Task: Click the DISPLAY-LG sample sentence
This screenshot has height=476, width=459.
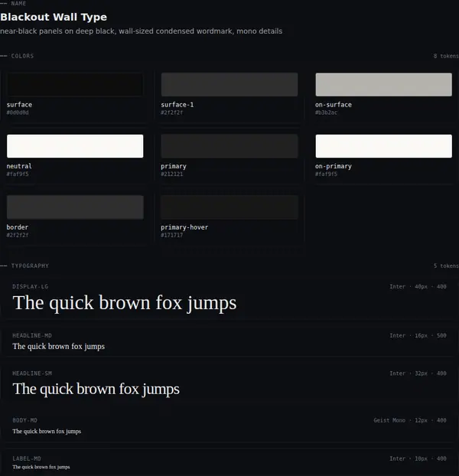Action: (x=125, y=303)
